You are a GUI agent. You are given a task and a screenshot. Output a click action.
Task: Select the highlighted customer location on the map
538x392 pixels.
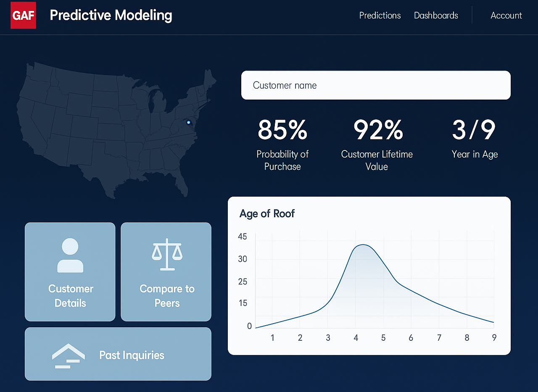tap(189, 122)
